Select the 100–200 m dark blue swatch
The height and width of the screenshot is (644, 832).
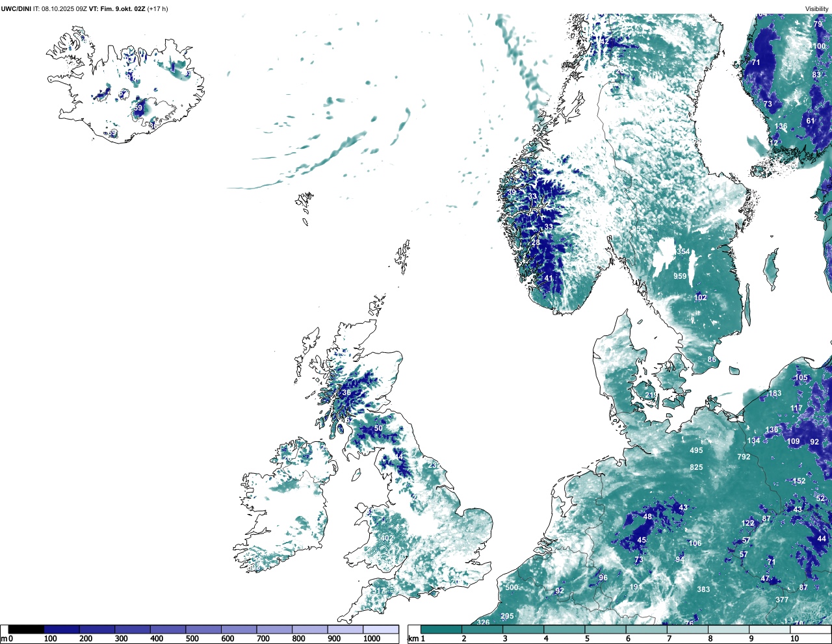(x=62, y=629)
